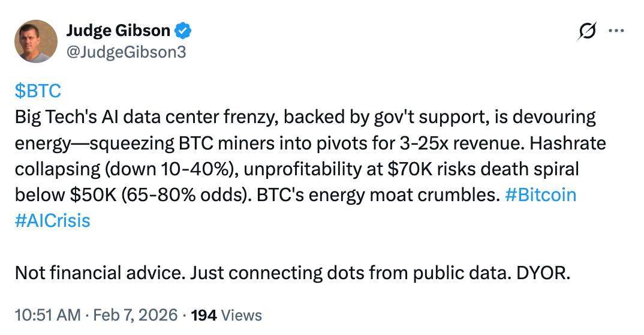Open Judge Gibson's profile avatar photo
This screenshot has width=644, height=335.
pyautogui.click(x=36, y=41)
